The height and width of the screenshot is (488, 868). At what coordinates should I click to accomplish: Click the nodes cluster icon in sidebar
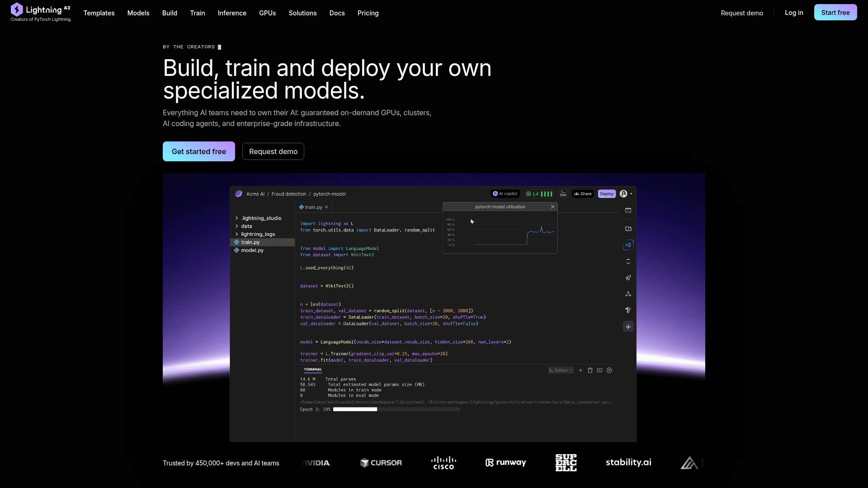[628, 294]
